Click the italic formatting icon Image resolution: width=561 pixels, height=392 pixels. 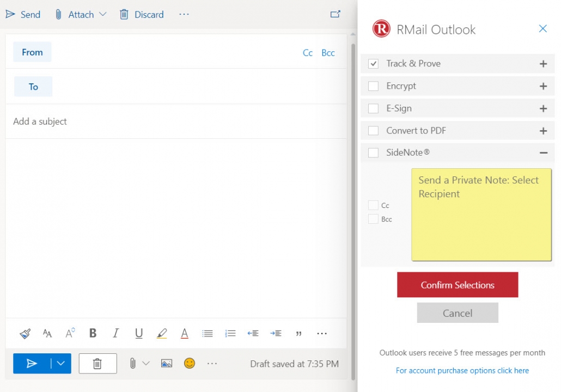[115, 333]
